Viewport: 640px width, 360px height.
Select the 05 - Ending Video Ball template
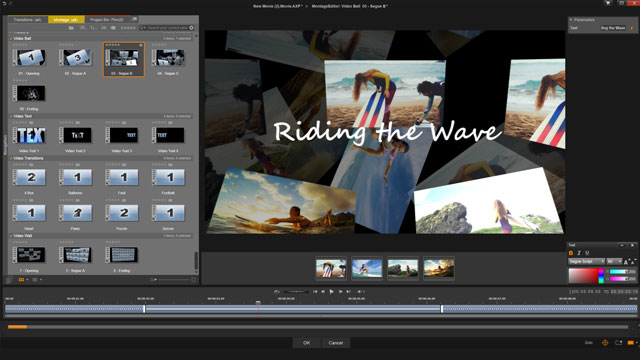(29, 93)
